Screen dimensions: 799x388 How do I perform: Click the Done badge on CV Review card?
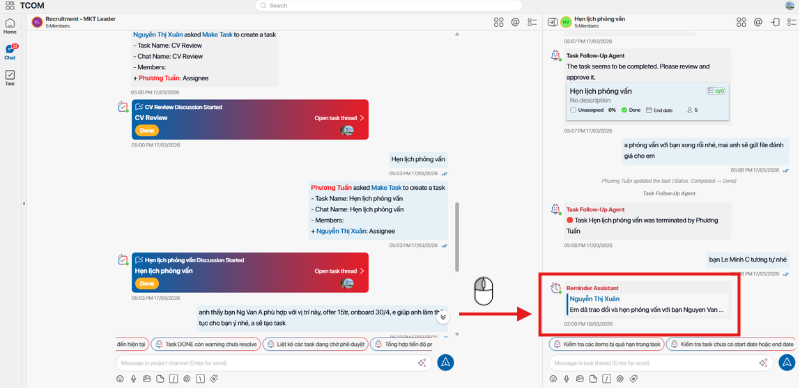(x=147, y=131)
